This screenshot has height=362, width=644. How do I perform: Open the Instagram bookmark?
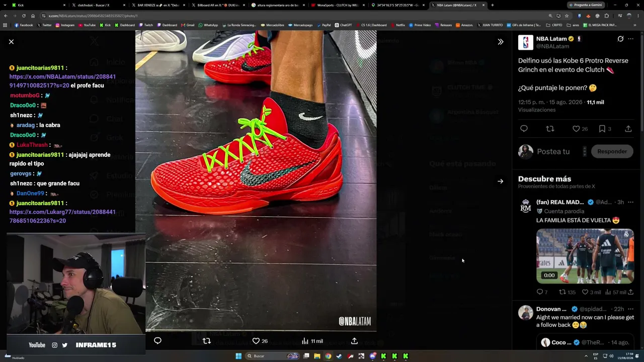click(65, 25)
